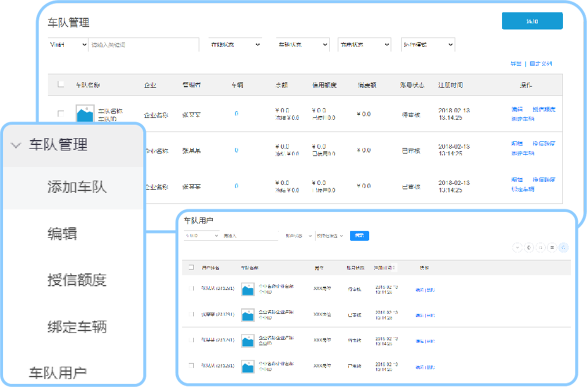Focus the text input in the 车队用户 search row
The image size is (587, 387).
click(250, 236)
